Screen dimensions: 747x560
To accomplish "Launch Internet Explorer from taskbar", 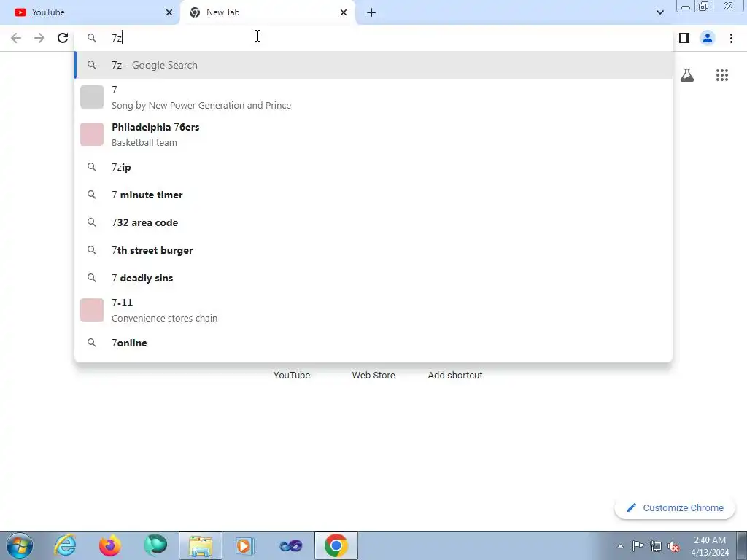I will pyautogui.click(x=65, y=545).
